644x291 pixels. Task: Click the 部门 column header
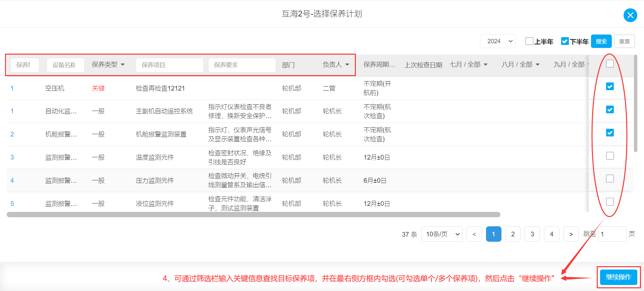point(288,65)
